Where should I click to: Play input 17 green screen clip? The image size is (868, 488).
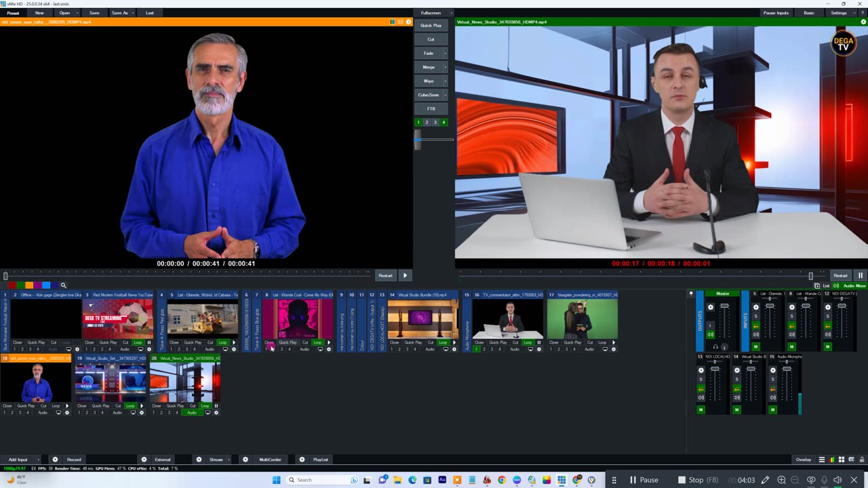click(614, 342)
